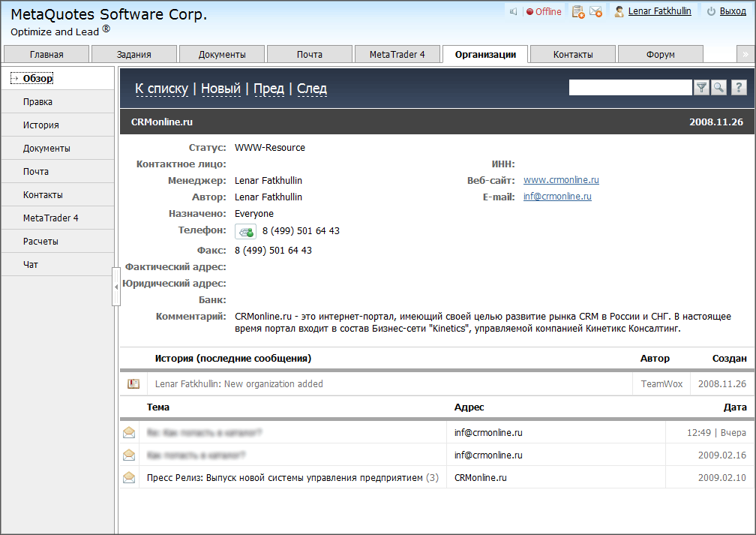Expand more tabs with double-arrow button
This screenshot has height=535, width=756.
tap(745, 54)
